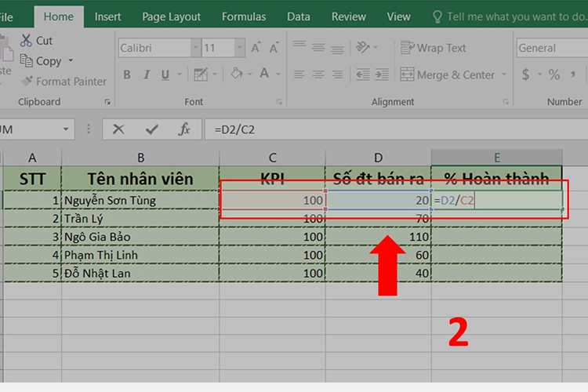Open underline style dropdown arrow
This screenshot has height=392, width=588.
click(180, 74)
